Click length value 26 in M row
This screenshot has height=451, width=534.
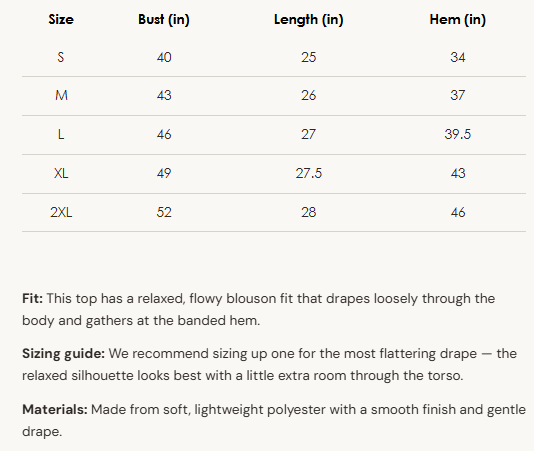309,95
